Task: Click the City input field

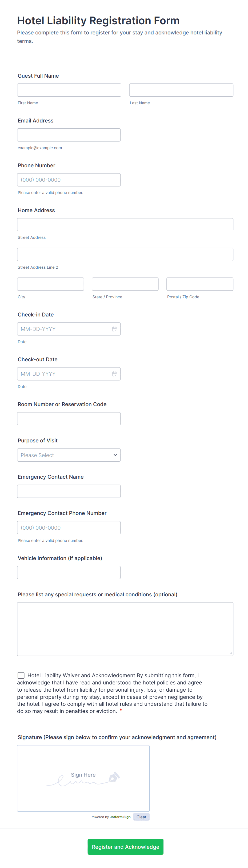Action: click(51, 284)
